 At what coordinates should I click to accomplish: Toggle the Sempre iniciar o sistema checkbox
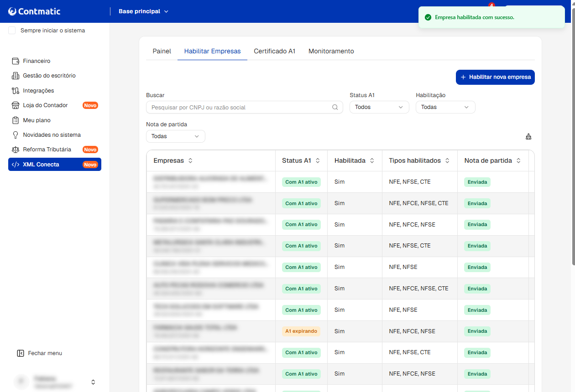point(12,31)
